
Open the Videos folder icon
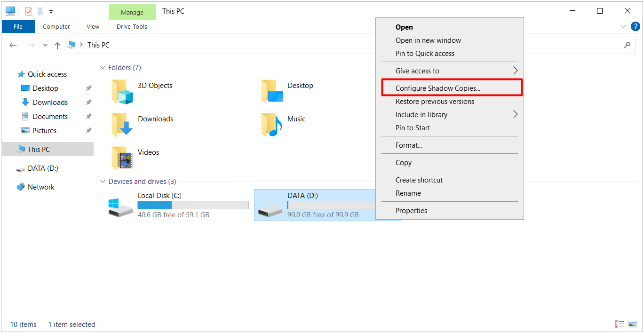[x=122, y=159]
